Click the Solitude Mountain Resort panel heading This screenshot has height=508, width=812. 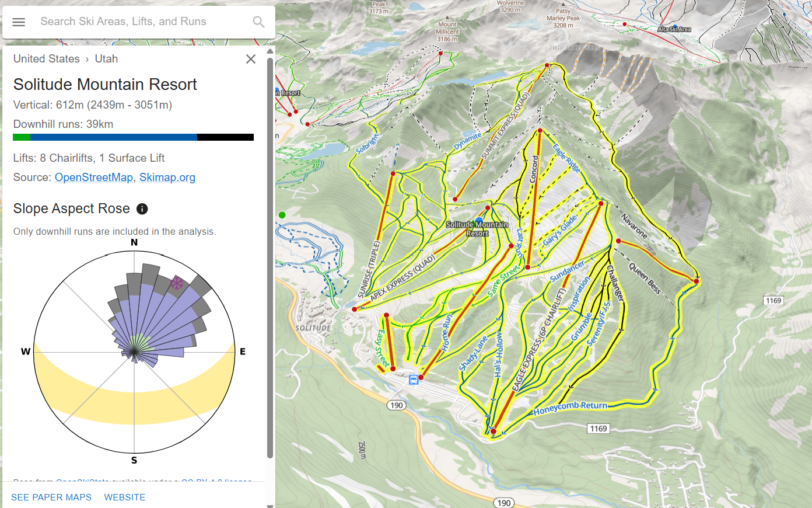(x=105, y=85)
